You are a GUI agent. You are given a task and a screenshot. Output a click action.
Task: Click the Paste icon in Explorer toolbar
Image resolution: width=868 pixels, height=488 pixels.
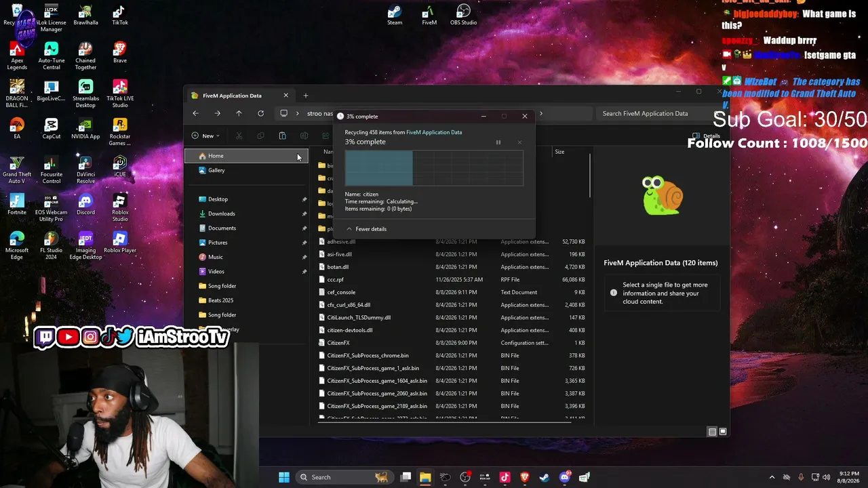tap(282, 136)
